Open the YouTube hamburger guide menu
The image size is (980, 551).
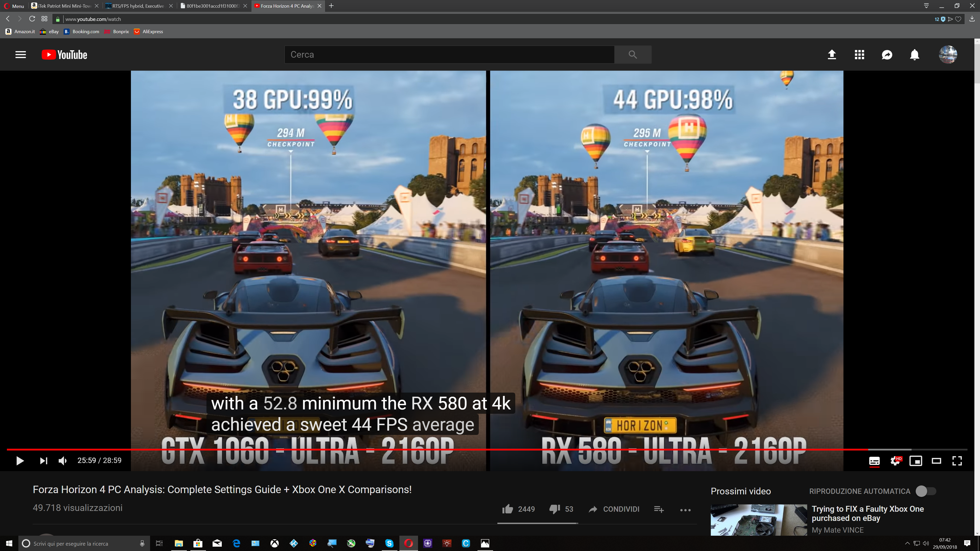(20, 55)
